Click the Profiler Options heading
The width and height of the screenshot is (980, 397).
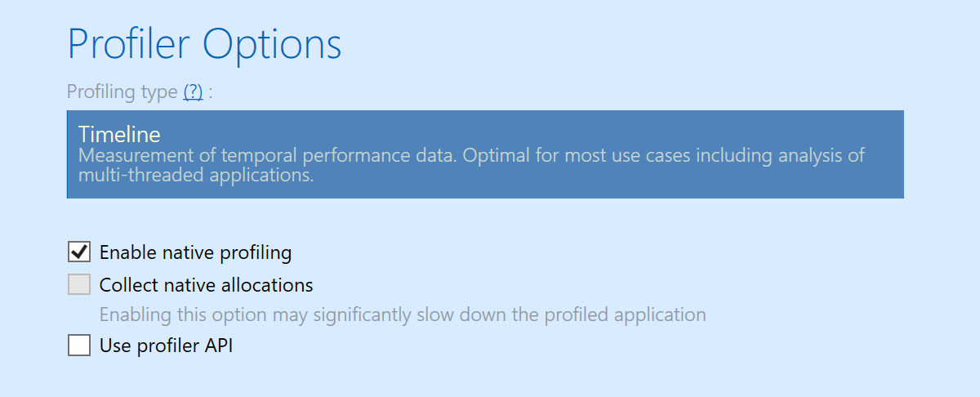coord(204,43)
